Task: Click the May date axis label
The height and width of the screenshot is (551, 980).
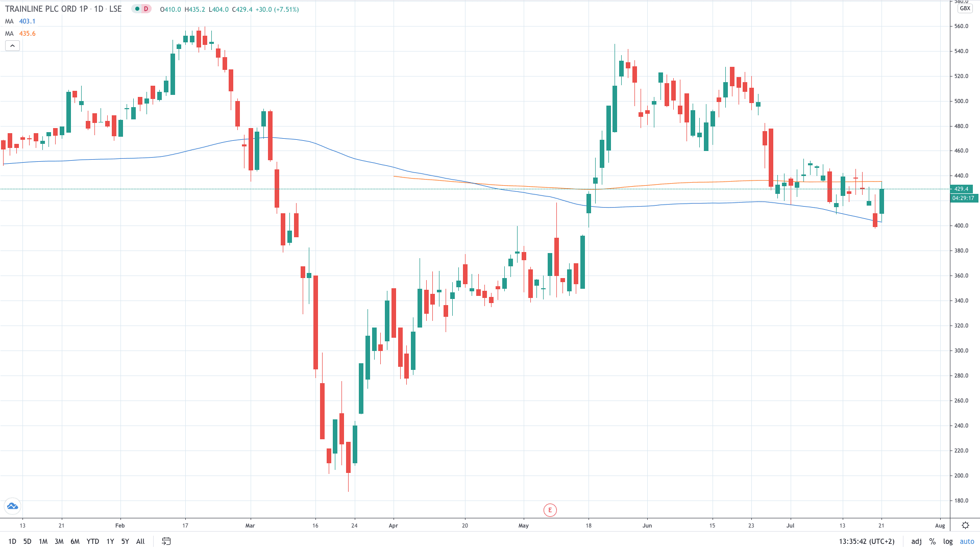Action: point(524,525)
